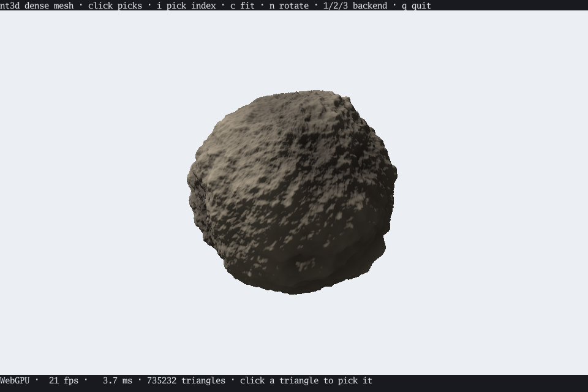The image size is (588, 392).
Task: Pick a triangle on the rock mesh
Action: coord(292,191)
